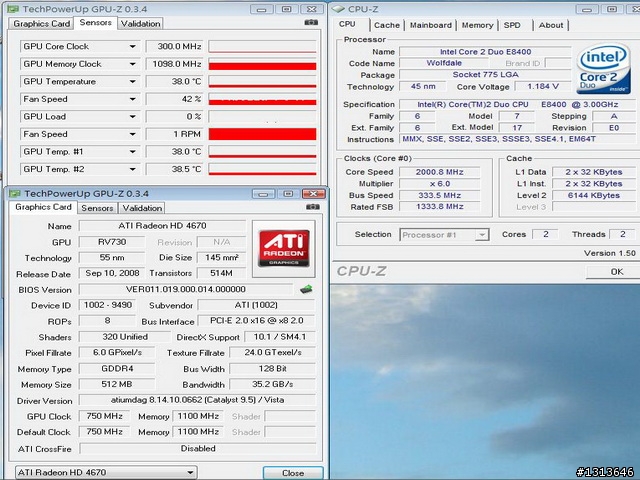Click the ATI CrossFire value Disabled
The height and width of the screenshot is (480, 640).
pos(198,449)
